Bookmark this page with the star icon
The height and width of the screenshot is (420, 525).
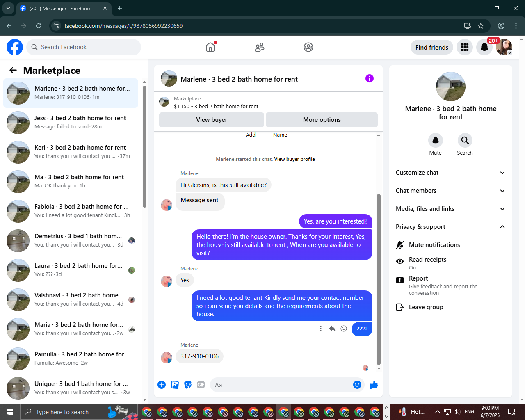[481, 26]
